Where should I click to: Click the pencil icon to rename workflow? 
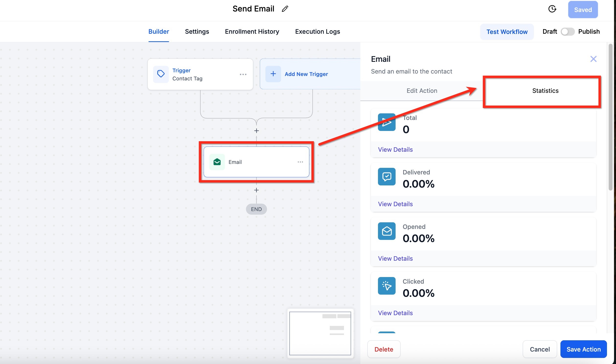pos(285,9)
